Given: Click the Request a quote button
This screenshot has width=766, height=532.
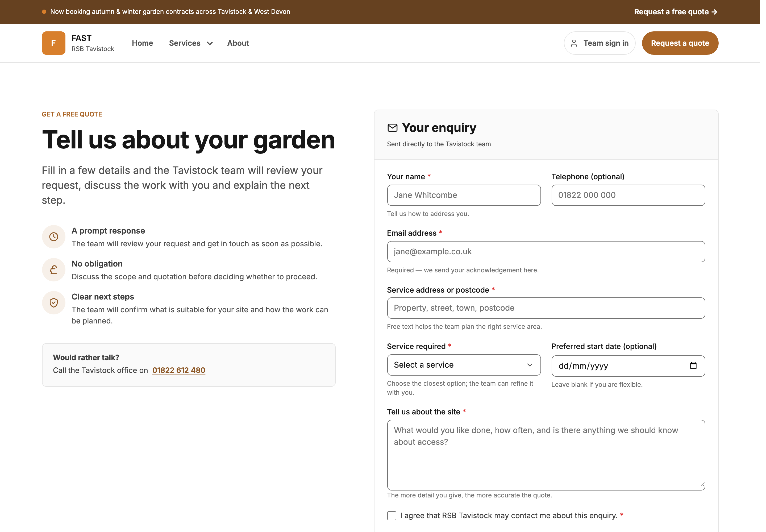Looking at the screenshot, I should click(x=680, y=43).
